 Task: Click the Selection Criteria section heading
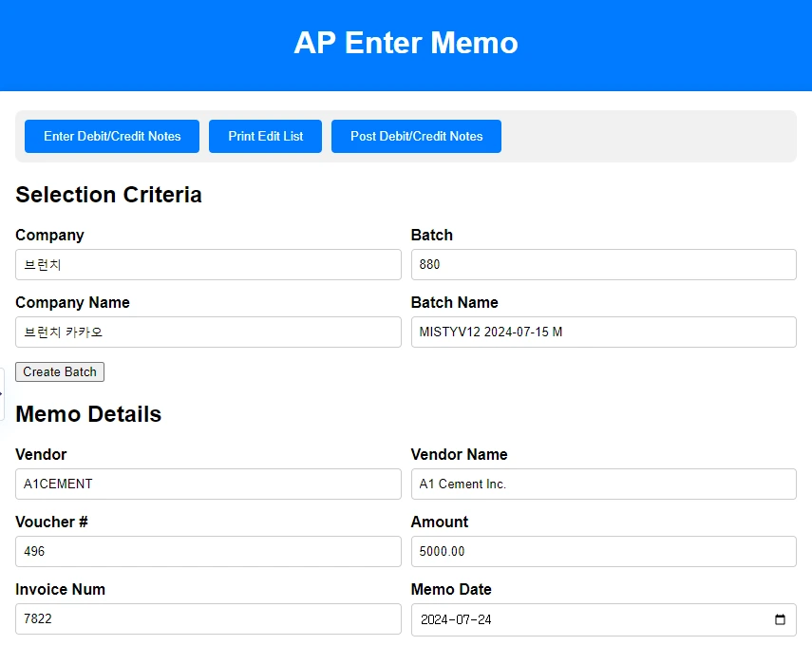click(x=108, y=195)
